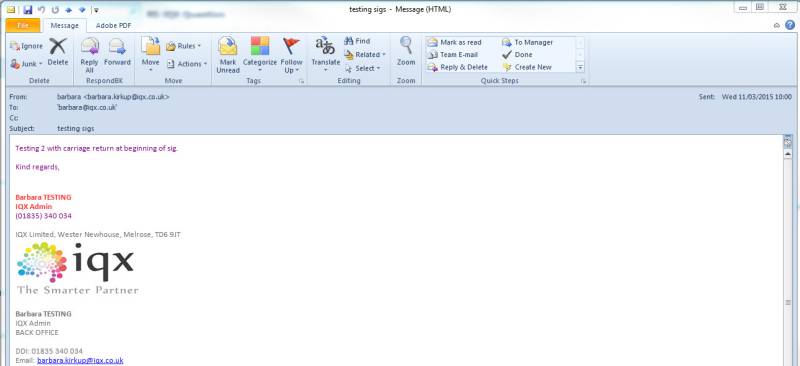Image resolution: width=800 pixels, height=366 pixels.
Task: Open the File tab
Action: click(x=22, y=26)
